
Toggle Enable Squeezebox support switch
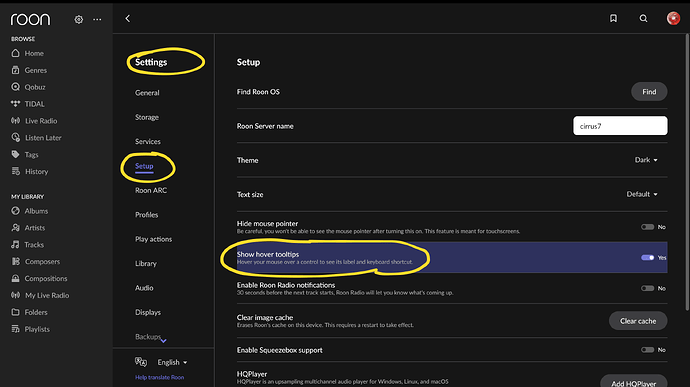[x=647, y=350]
